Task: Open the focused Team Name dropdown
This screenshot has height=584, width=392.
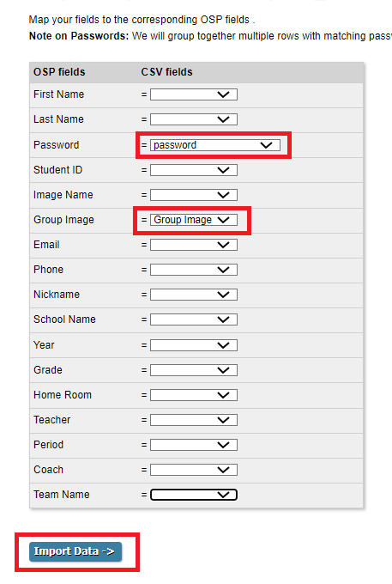Action: pos(193,495)
